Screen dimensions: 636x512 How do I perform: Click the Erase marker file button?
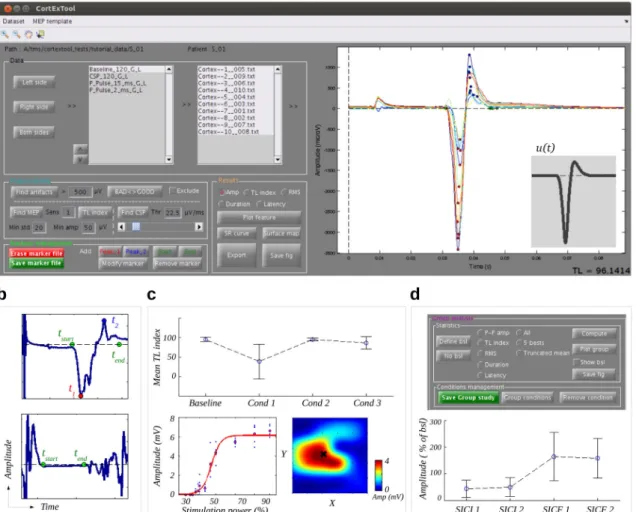tap(36, 253)
